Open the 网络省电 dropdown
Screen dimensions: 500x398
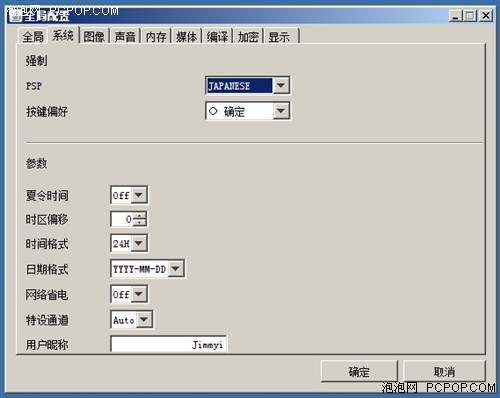139,294
